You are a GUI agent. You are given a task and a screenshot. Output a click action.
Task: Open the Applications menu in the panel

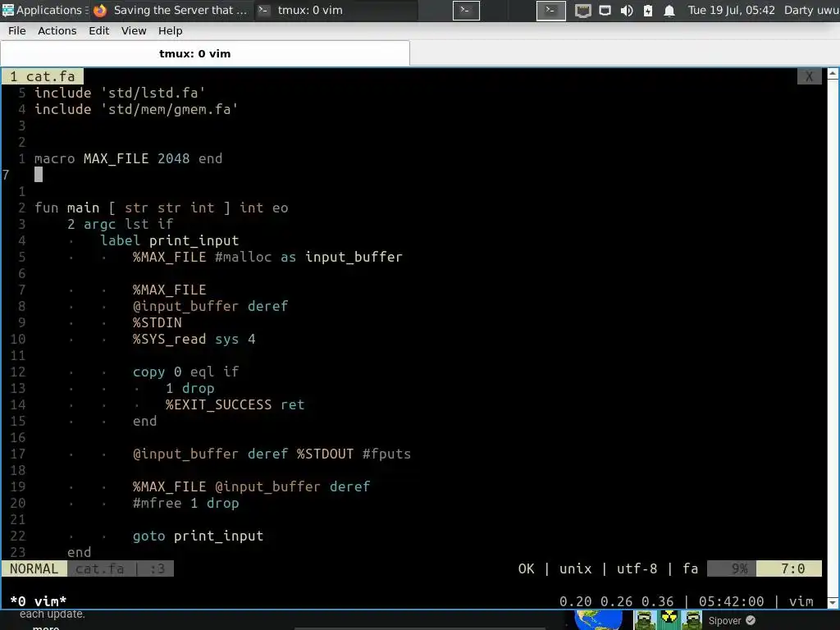pos(44,10)
